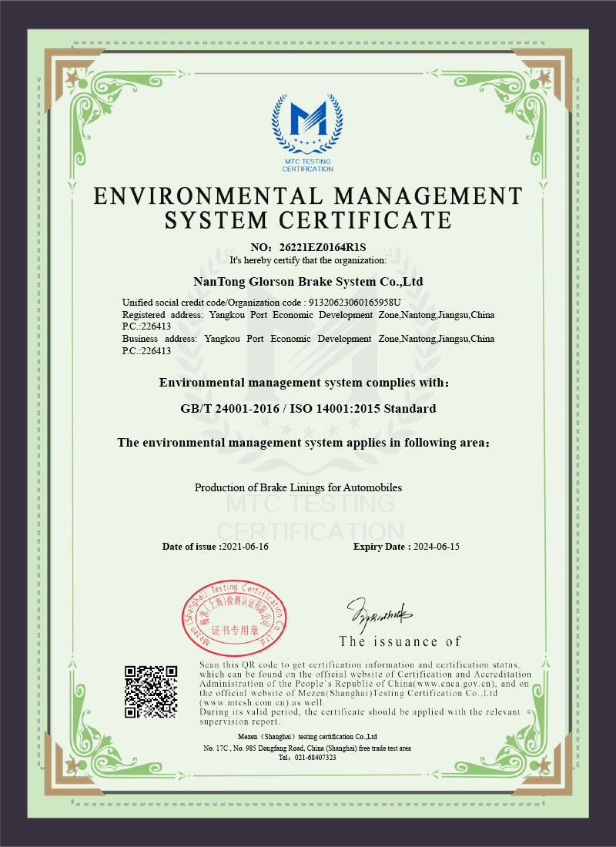Screen dimensions: 616x847
Task: Click the telephone number 021-68407323
Action: [x=314, y=758]
